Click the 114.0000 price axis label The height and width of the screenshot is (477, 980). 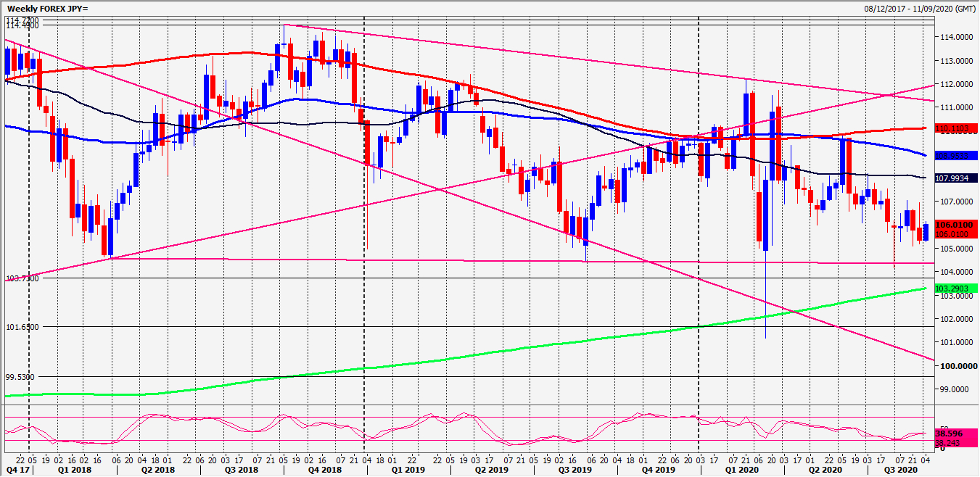pos(955,37)
